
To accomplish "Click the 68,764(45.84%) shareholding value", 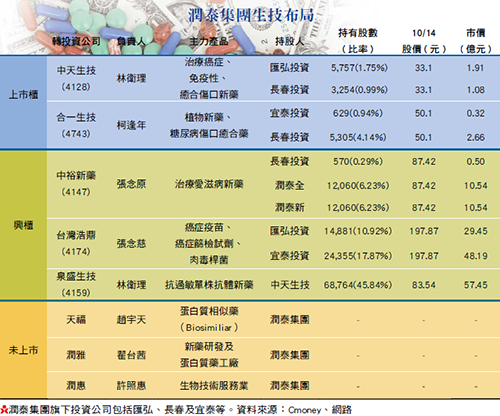I will click(x=358, y=285).
